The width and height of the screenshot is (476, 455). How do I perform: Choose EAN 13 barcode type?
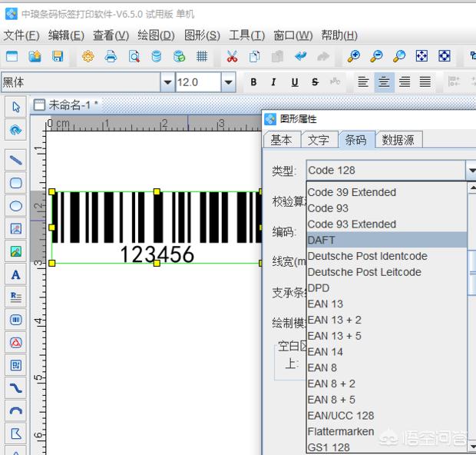pos(387,304)
